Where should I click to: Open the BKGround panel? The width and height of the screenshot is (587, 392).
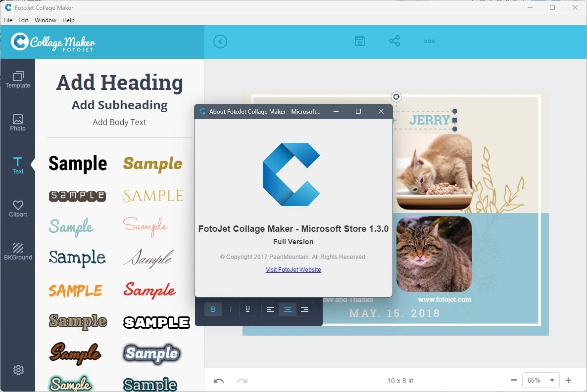tap(18, 252)
